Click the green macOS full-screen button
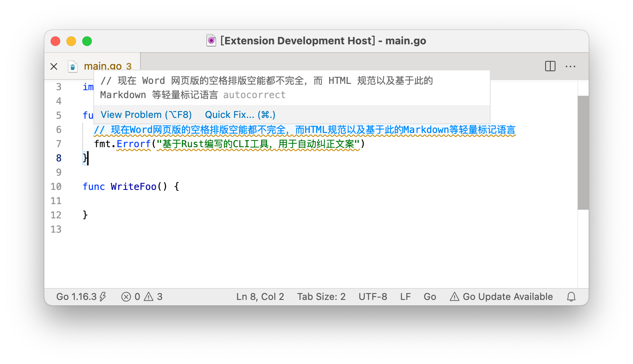Screen dimensions: 633x364 [87, 41]
